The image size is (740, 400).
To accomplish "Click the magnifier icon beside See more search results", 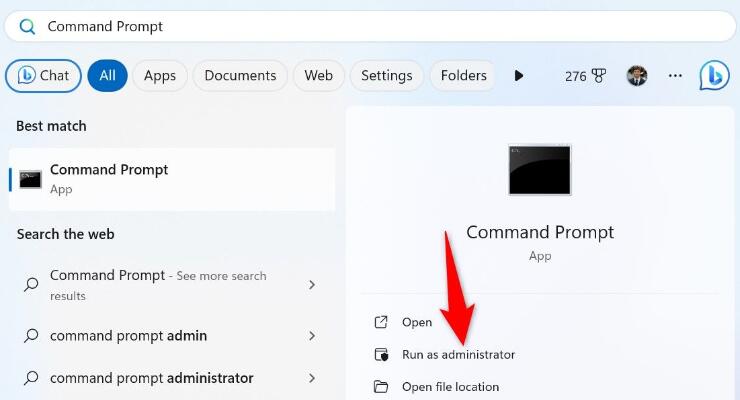I will pos(31,284).
